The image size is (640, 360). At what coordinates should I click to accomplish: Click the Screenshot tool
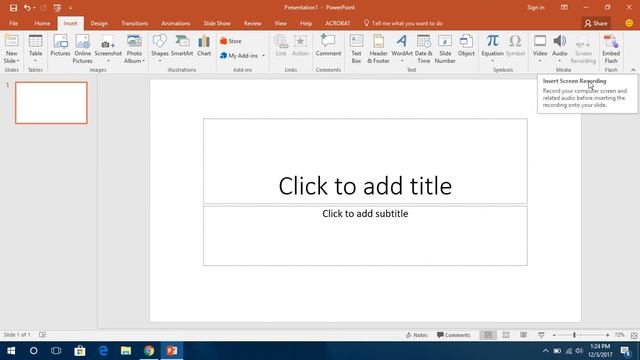click(x=108, y=49)
